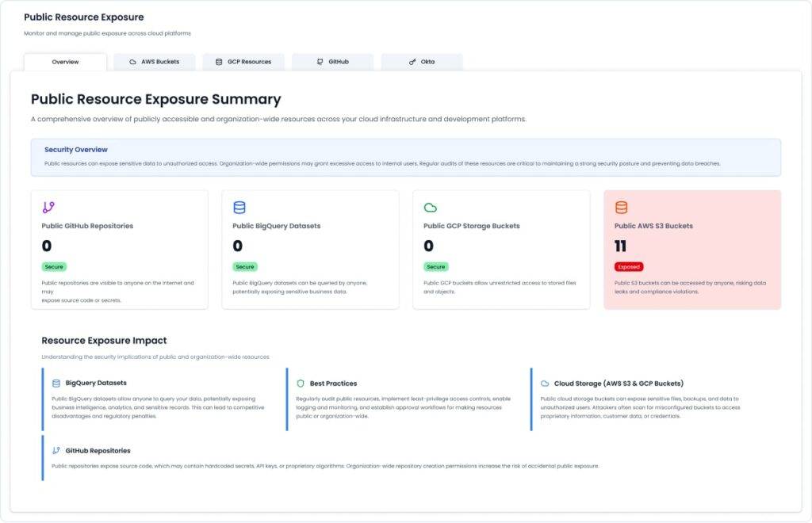Viewport: 812px width, 523px height.
Task: Click the database icon in GCP Resources tab
Action: click(219, 62)
